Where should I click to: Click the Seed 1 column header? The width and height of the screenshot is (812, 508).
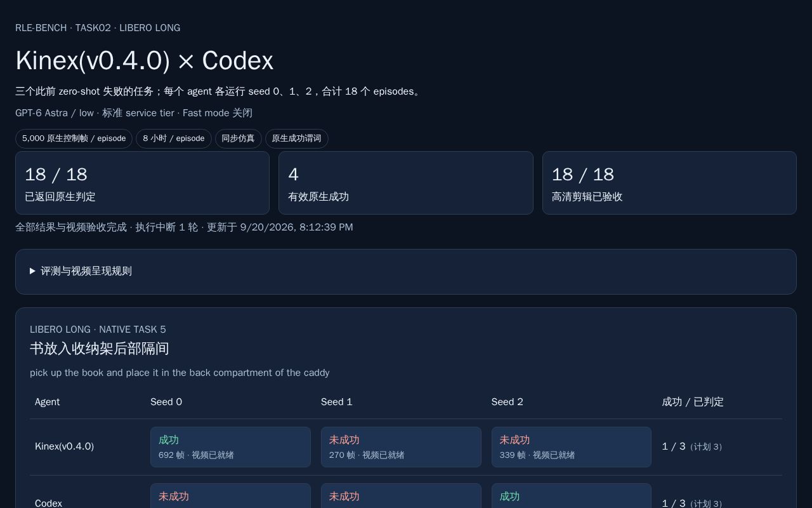pos(337,402)
